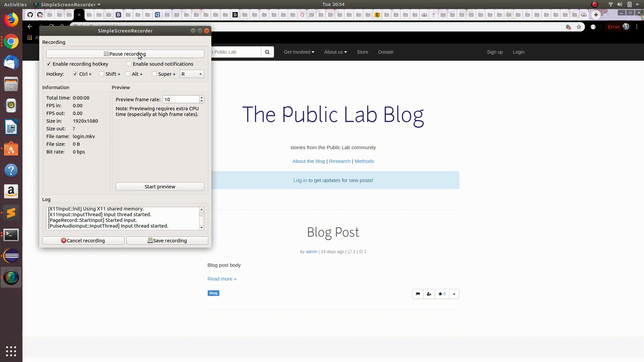Click the search magnifier icon
Screen dimensions: 644x362
point(267,52)
